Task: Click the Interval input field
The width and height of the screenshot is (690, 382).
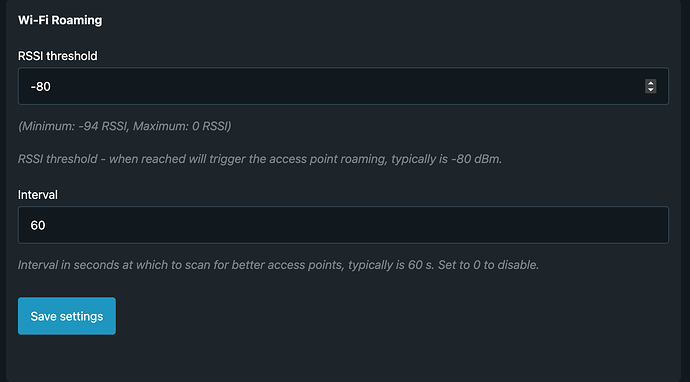Action: 343,225
